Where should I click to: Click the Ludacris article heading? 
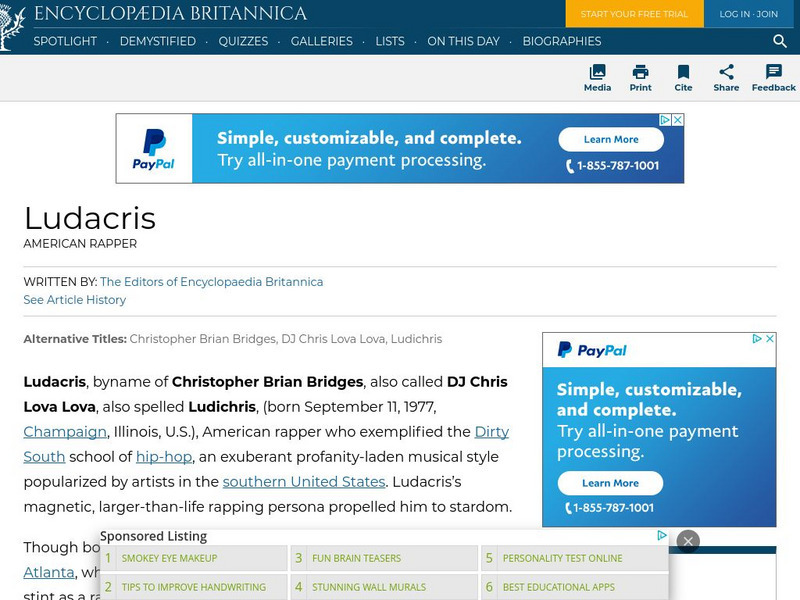click(x=90, y=218)
